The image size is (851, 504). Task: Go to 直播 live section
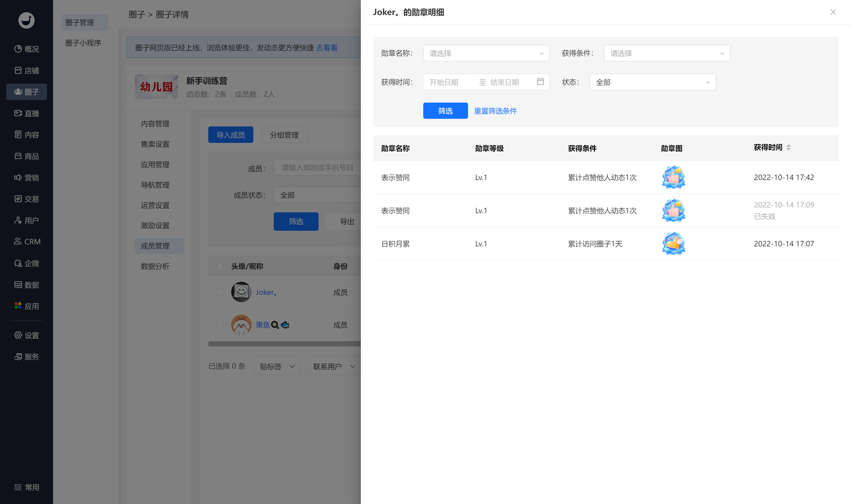tap(26, 113)
